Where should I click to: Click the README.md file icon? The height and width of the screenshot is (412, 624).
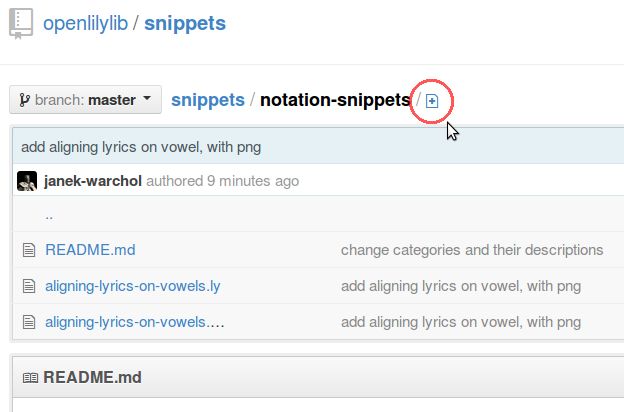(x=29, y=250)
